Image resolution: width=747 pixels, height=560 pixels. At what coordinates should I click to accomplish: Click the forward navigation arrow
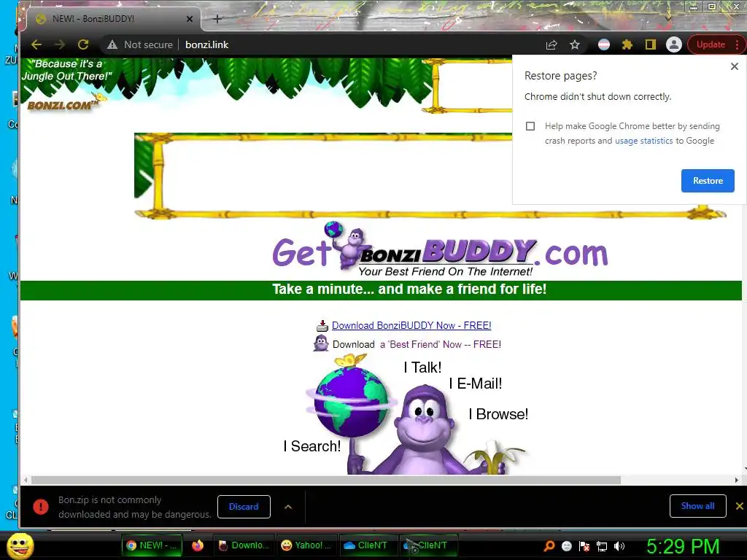60,44
